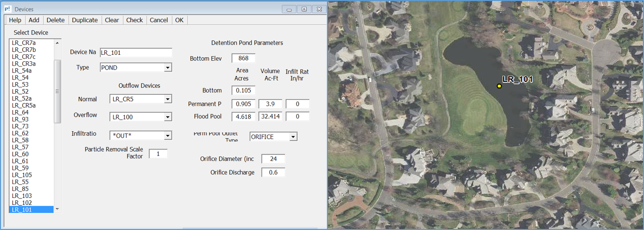Select device LR_105 from the list
The width and height of the screenshot is (644, 230).
point(22,175)
